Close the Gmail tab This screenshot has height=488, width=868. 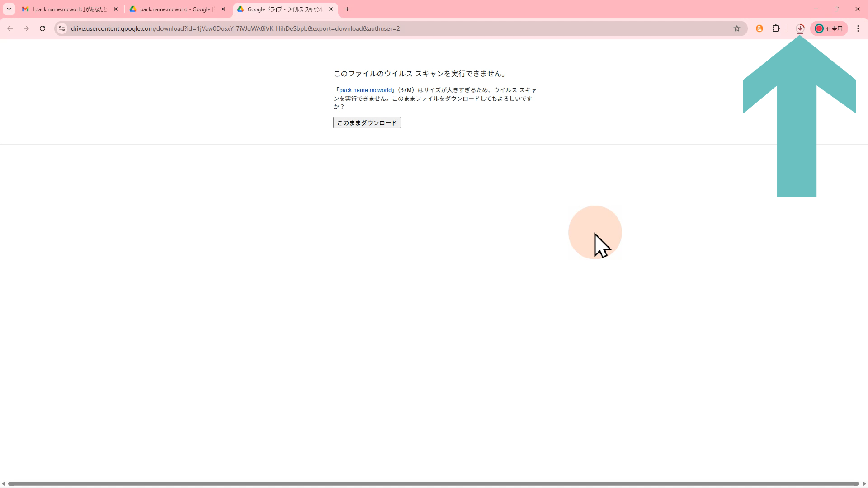click(x=116, y=9)
